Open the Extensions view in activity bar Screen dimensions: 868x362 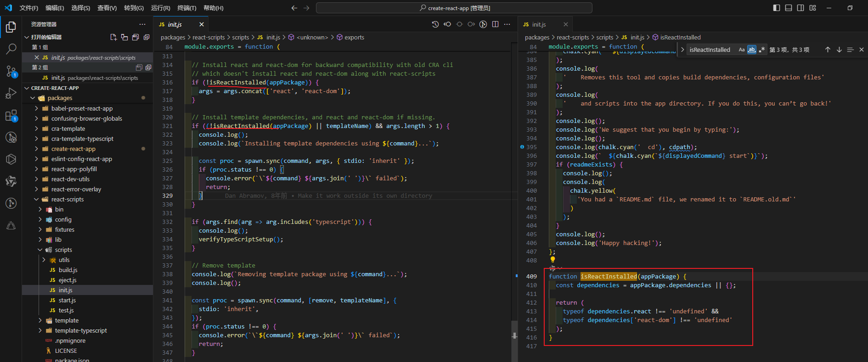pyautogui.click(x=11, y=116)
